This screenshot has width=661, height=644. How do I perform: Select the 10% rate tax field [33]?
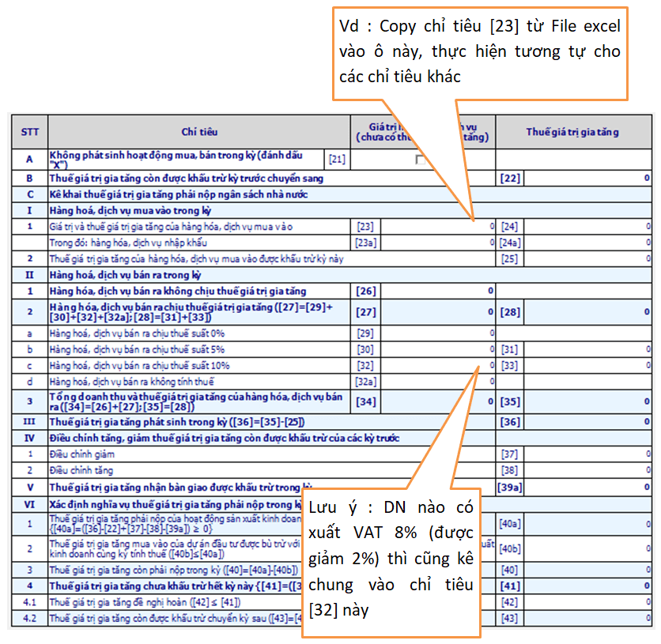pyautogui.click(x=587, y=365)
